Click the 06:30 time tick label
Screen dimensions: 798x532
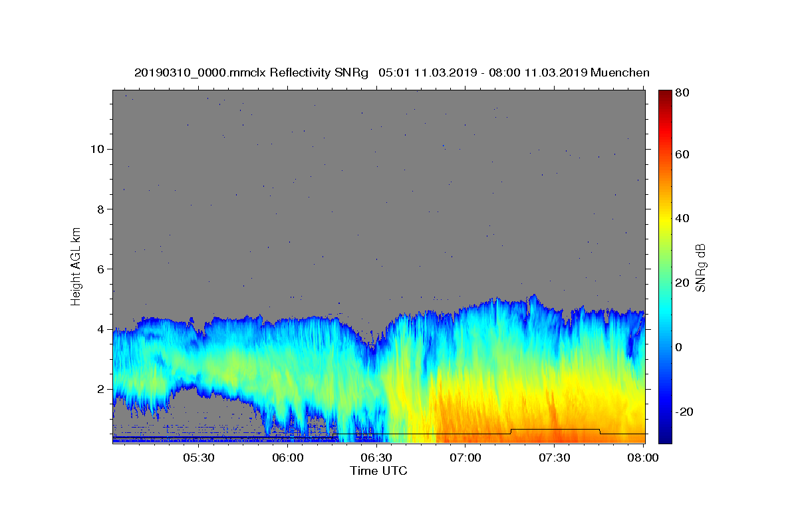(376, 458)
